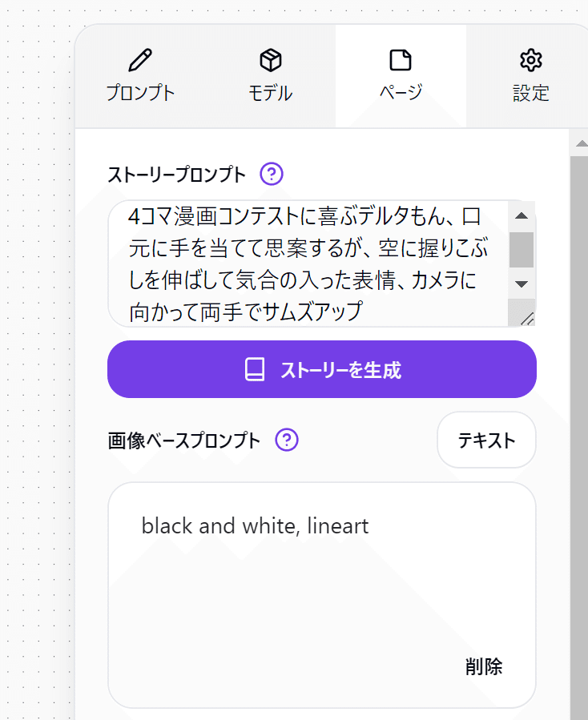
Task: Click the ストーリーを生成 button
Action: pyautogui.click(x=322, y=369)
